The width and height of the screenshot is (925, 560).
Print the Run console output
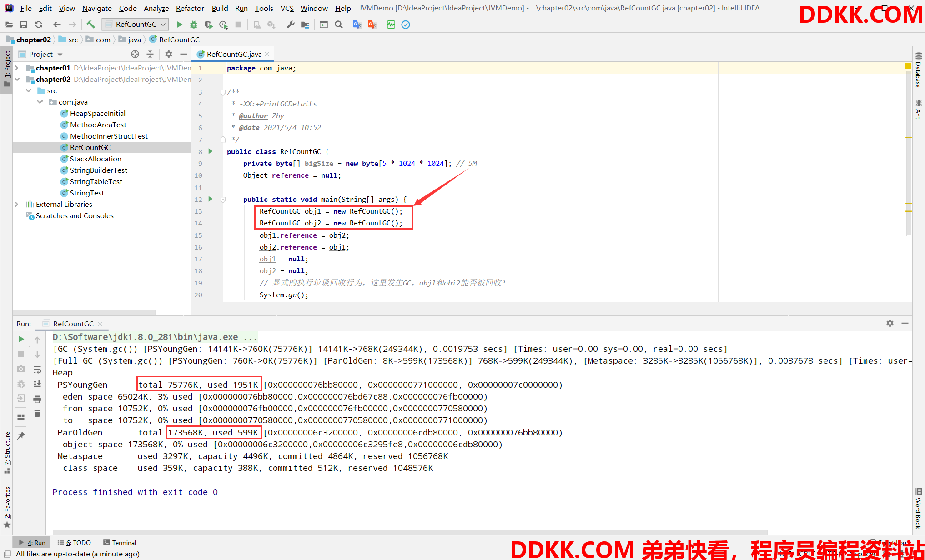pyautogui.click(x=37, y=399)
